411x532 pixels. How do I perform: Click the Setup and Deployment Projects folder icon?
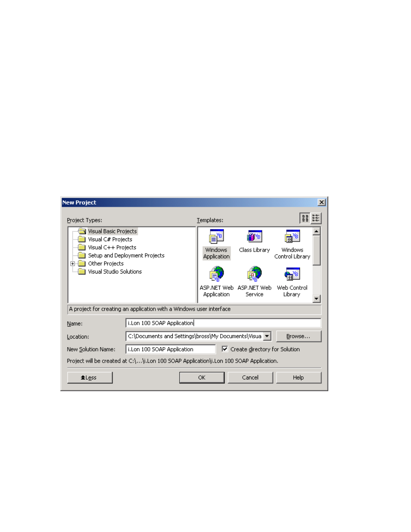click(x=82, y=255)
